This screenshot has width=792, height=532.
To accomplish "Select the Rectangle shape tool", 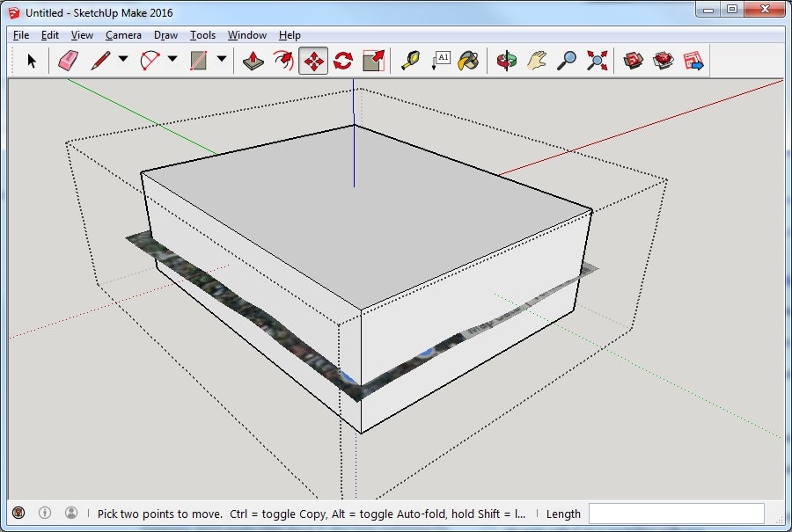I will 199,61.
